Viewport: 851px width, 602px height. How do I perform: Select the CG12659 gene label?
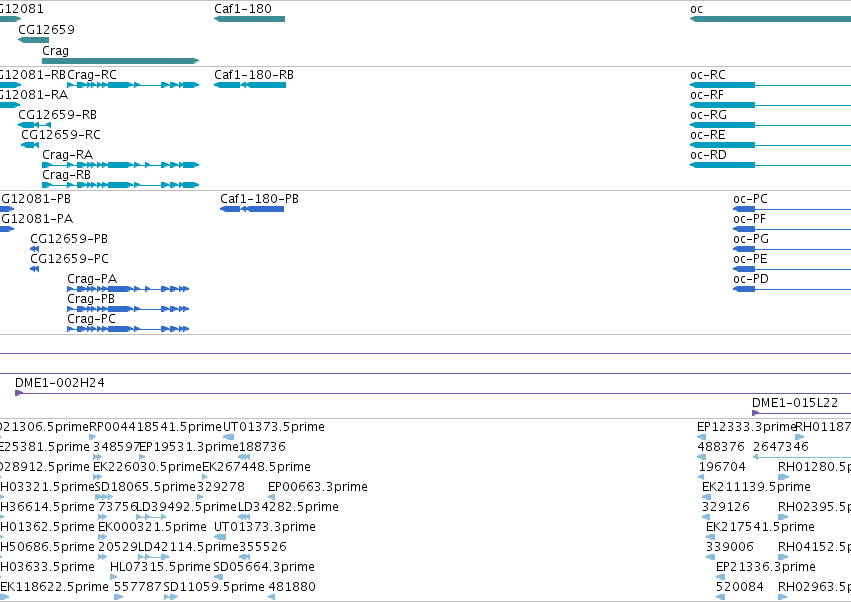(x=46, y=29)
